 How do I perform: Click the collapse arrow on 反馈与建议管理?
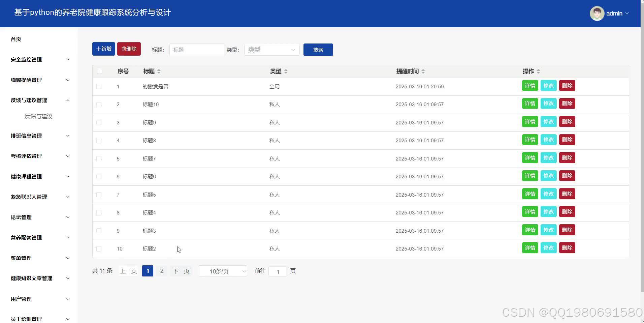[68, 100]
